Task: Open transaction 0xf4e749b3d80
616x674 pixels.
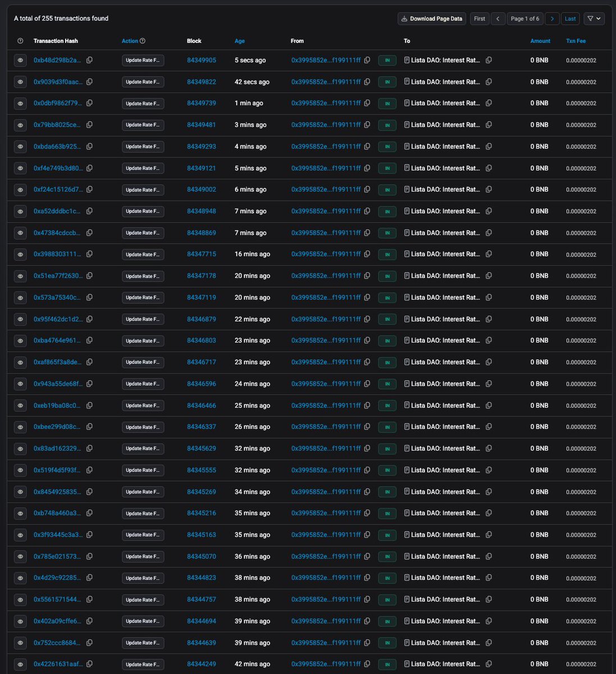Action: tap(58, 168)
